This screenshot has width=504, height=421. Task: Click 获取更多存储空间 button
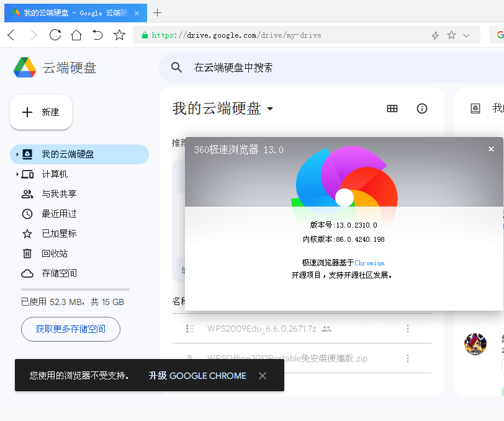71,329
